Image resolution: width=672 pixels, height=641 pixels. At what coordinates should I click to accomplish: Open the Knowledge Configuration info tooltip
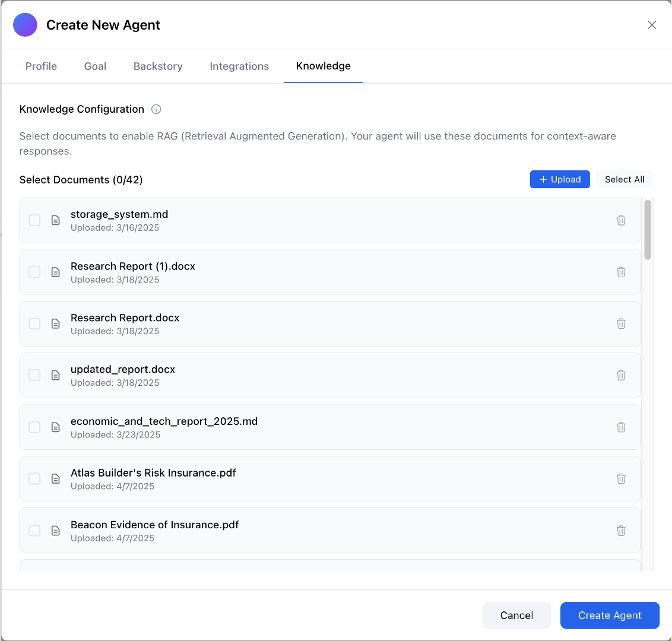156,109
